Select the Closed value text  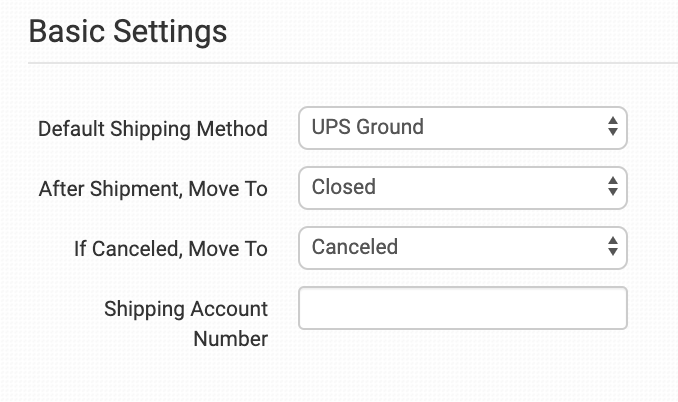coord(343,187)
